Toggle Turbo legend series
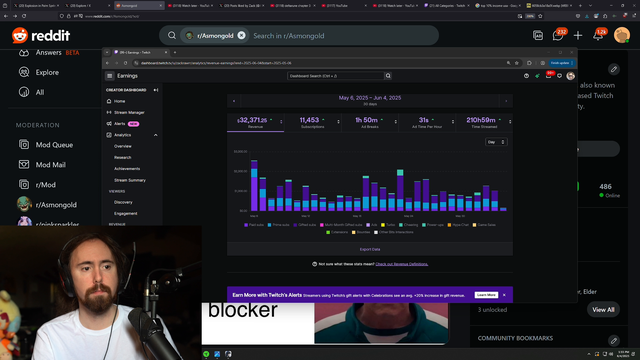 (x=388, y=225)
